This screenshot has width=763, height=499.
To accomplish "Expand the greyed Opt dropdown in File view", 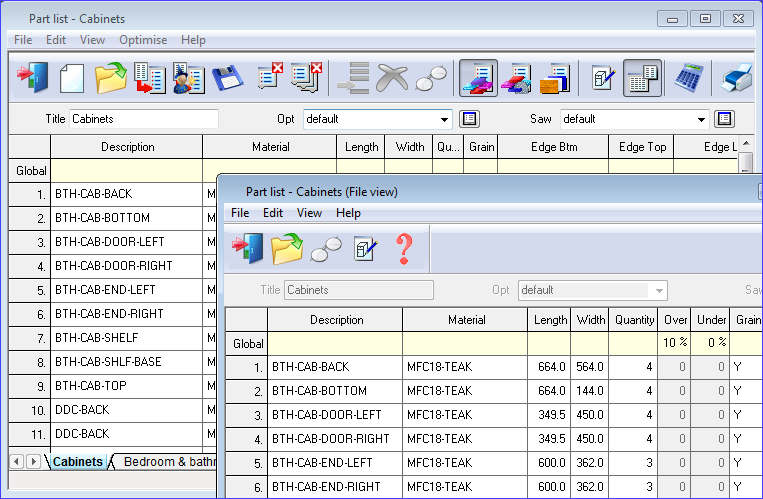I will (659, 291).
